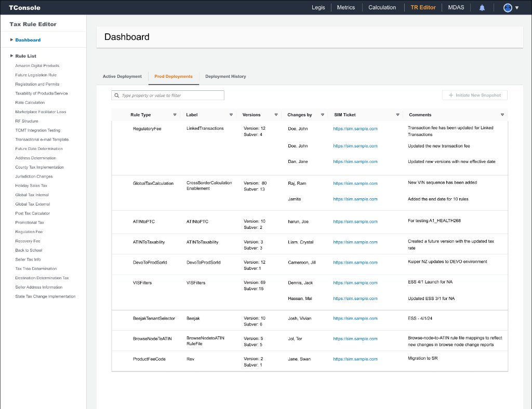Open the SIM link for ATINtoPTC row

[355, 222]
